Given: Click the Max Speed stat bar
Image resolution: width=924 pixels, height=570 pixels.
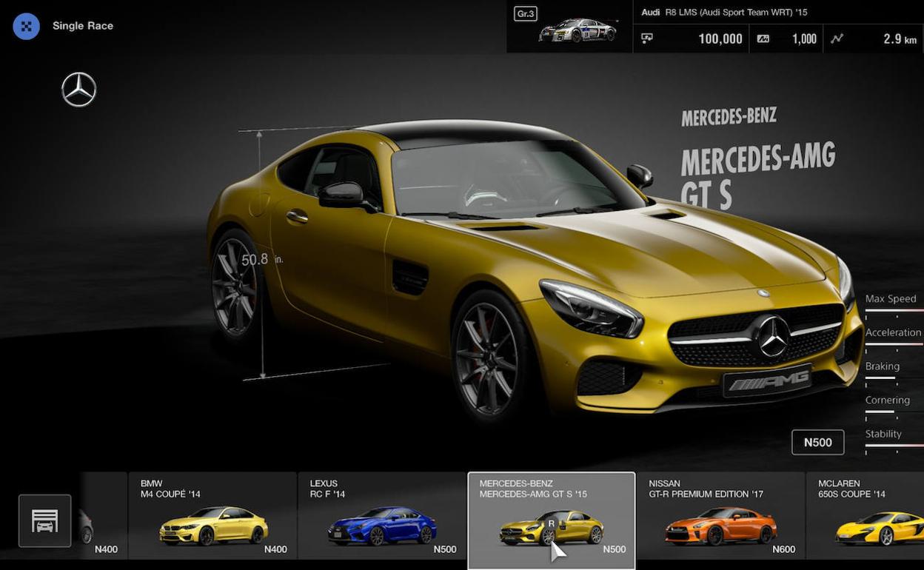Looking at the screenshot, I should (x=894, y=310).
